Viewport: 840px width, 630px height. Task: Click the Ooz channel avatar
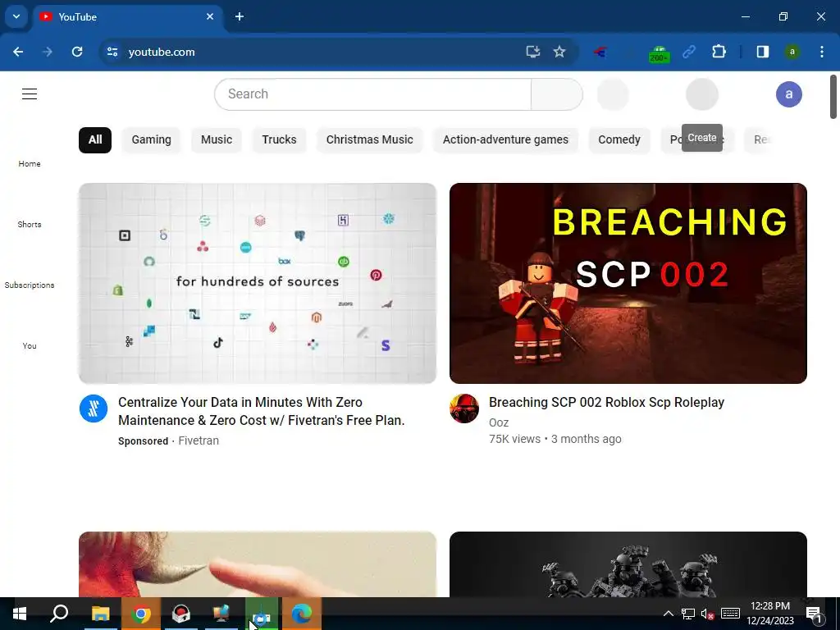[x=464, y=409]
